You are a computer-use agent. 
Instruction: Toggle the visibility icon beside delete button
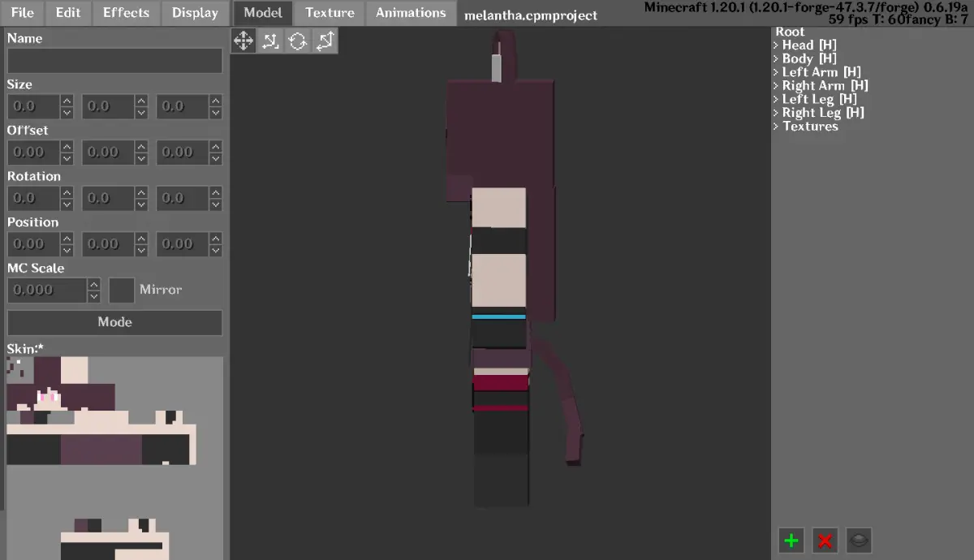859,541
